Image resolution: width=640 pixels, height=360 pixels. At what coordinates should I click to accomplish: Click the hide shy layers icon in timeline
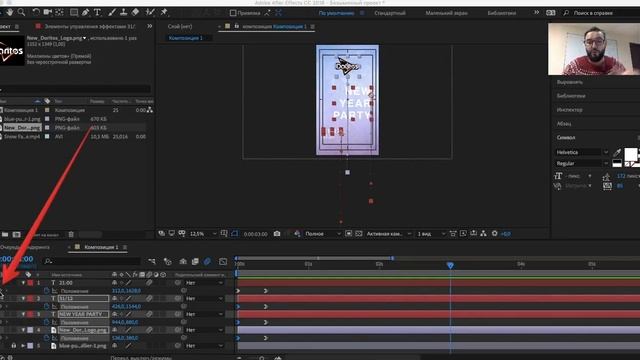coord(183,261)
